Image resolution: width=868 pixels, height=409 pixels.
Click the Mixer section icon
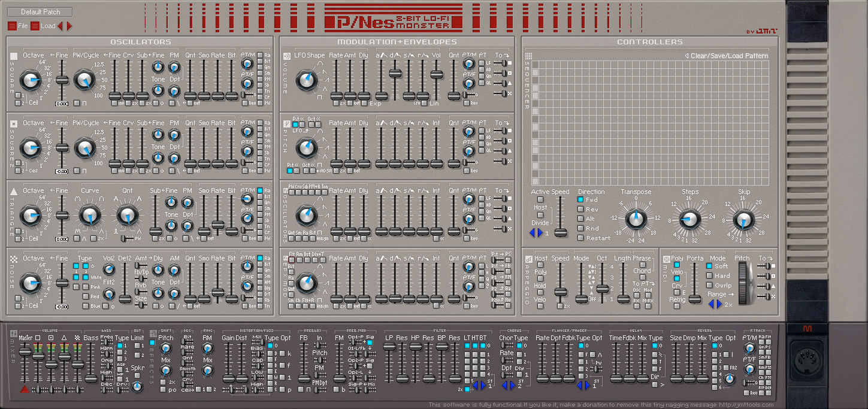coord(13,332)
